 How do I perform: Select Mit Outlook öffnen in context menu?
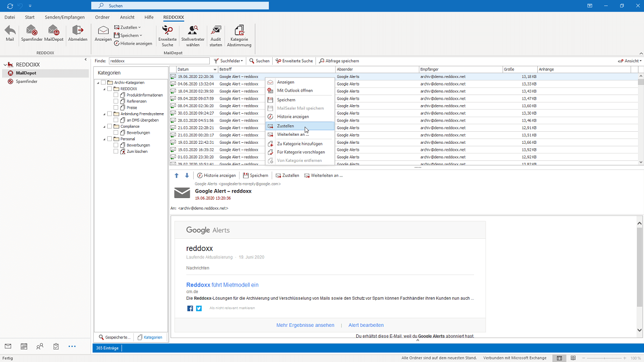pyautogui.click(x=300, y=90)
